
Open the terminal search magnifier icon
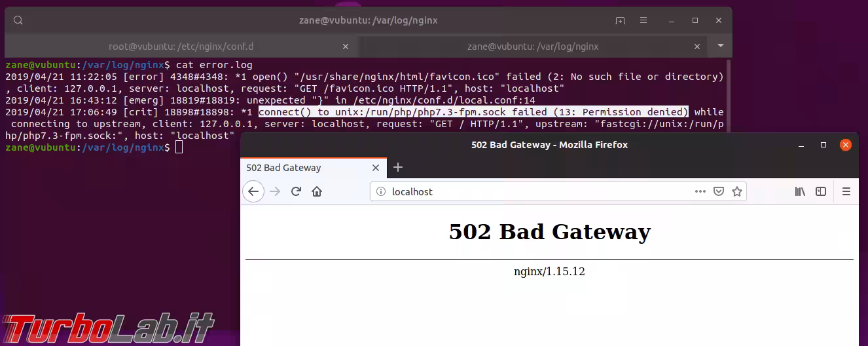pos(18,20)
